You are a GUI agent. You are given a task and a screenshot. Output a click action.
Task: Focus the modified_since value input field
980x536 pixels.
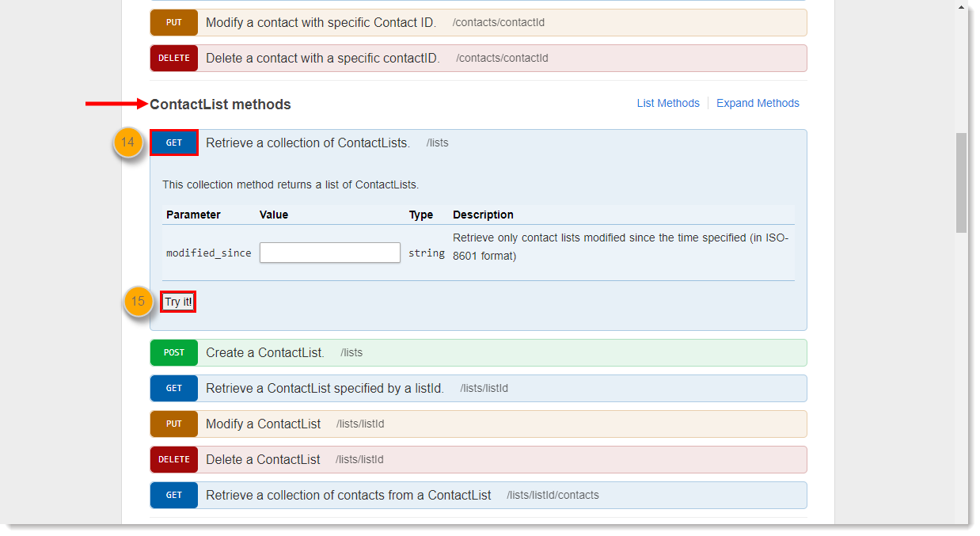point(329,253)
